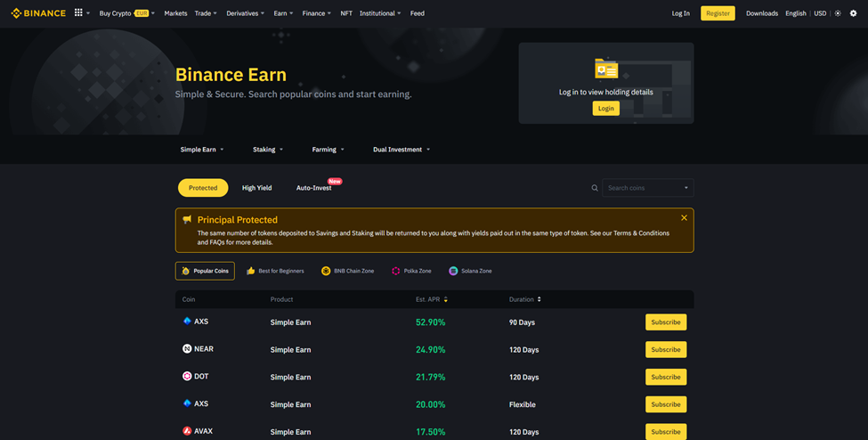Open the Staking submenu
Image resolution: width=868 pixels, height=440 pixels.
click(268, 150)
